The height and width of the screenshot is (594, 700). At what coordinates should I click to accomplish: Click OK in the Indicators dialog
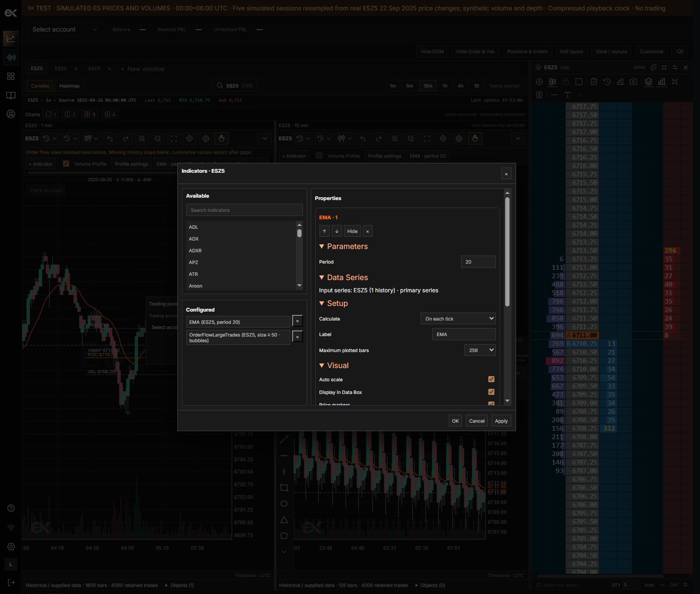[x=455, y=421]
